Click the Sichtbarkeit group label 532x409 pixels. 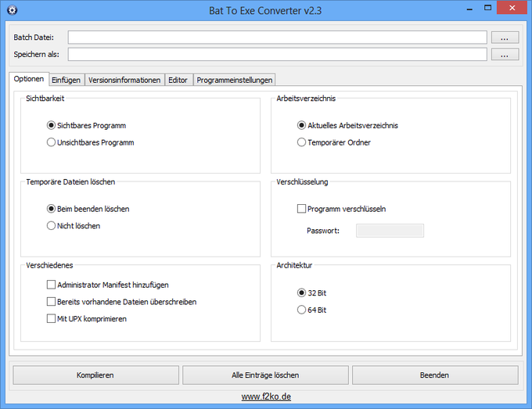pyautogui.click(x=45, y=99)
